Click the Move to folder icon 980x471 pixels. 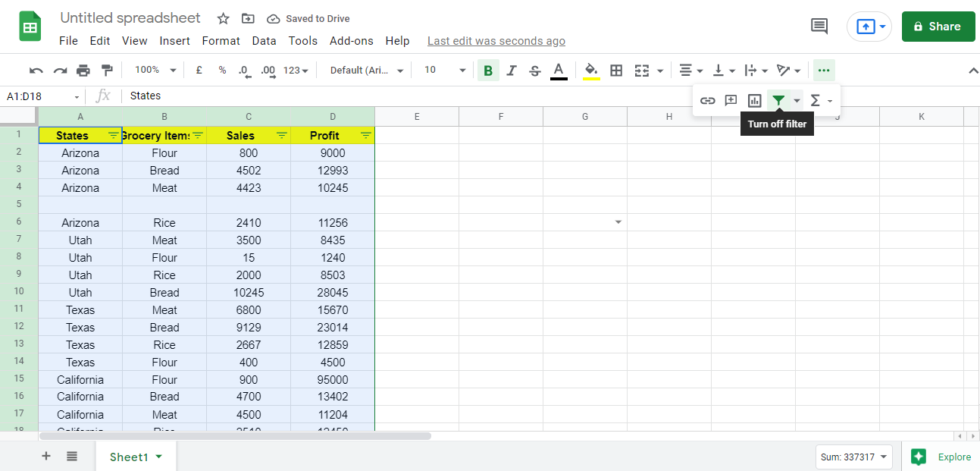click(248, 18)
